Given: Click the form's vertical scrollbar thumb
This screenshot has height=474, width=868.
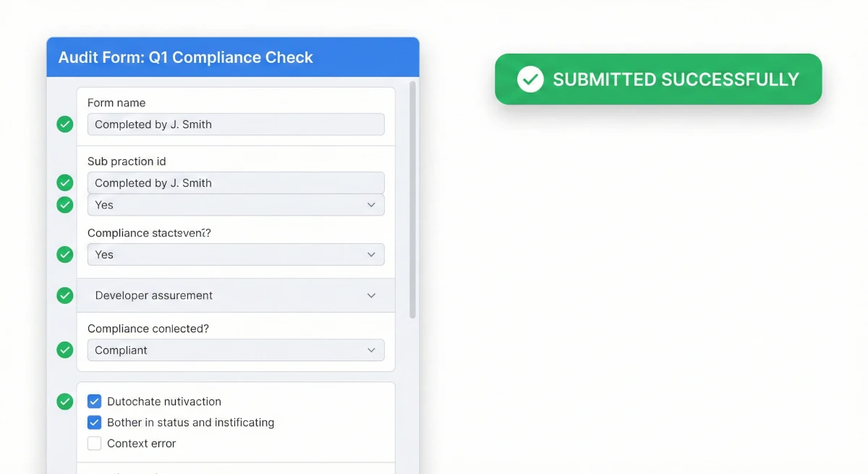Looking at the screenshot, I should 413,199.
